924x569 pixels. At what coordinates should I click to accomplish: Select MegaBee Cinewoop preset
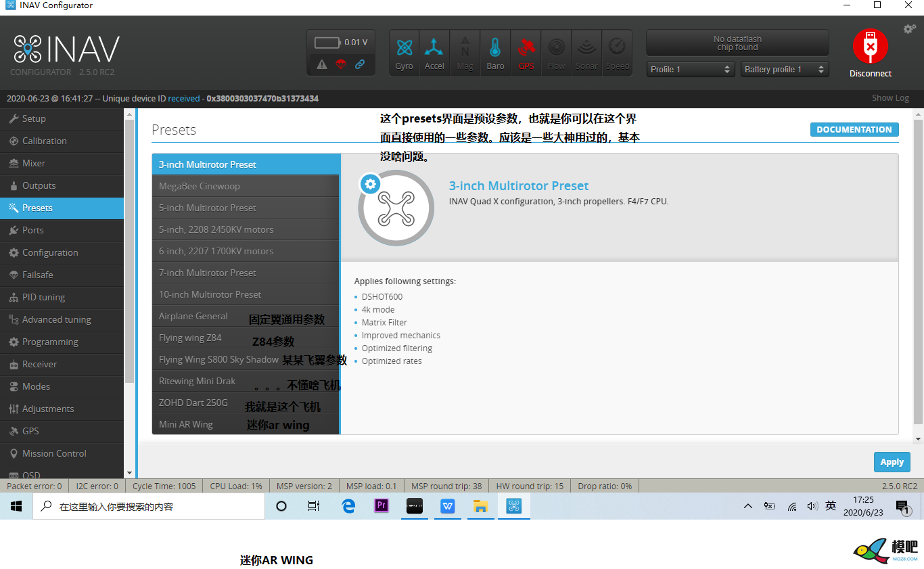pos(246,186)
